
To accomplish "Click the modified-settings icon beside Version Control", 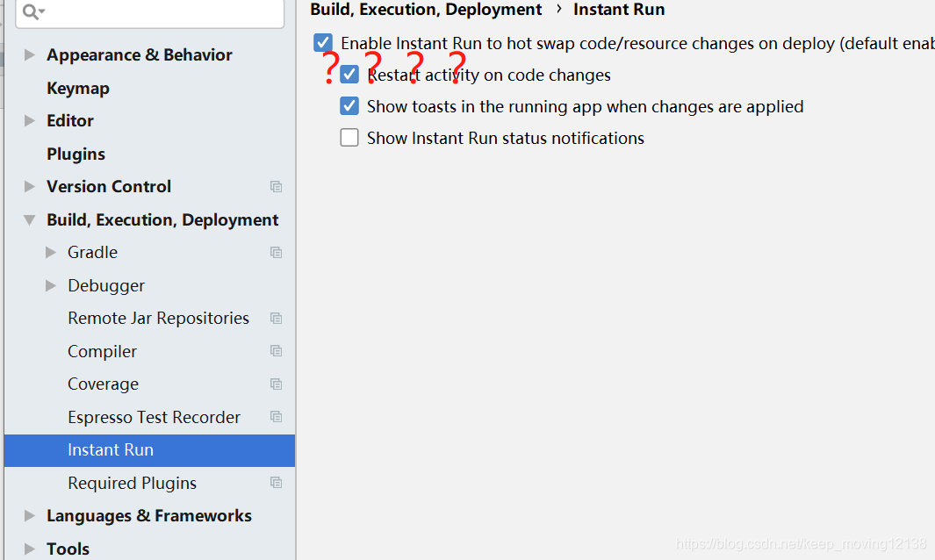I will point(277,186).
